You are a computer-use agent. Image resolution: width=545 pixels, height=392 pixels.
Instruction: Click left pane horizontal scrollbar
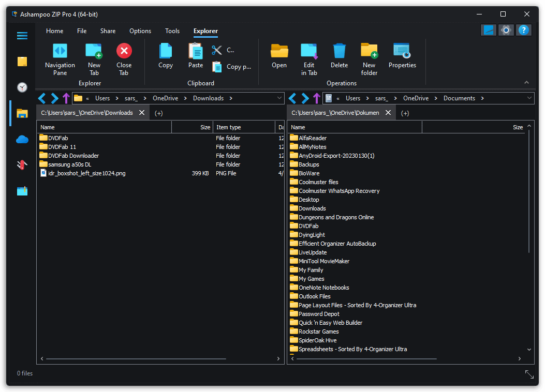136,359
